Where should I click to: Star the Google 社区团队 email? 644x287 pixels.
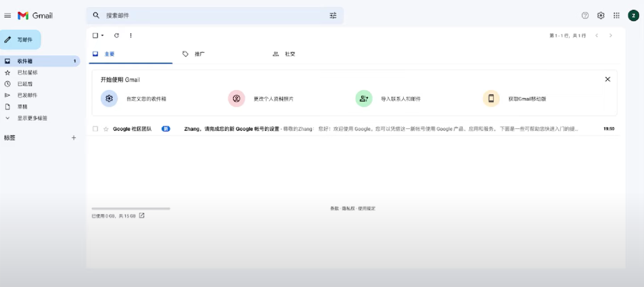[x=106, y=129]
